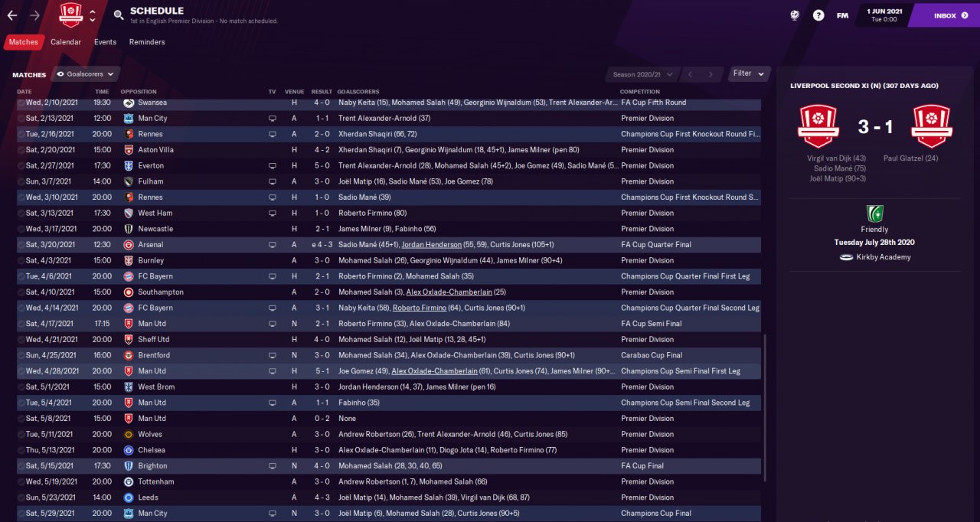
Task: Tick the circle for Sat 3/20/2021 match
Action: click(x=21, y=245)
